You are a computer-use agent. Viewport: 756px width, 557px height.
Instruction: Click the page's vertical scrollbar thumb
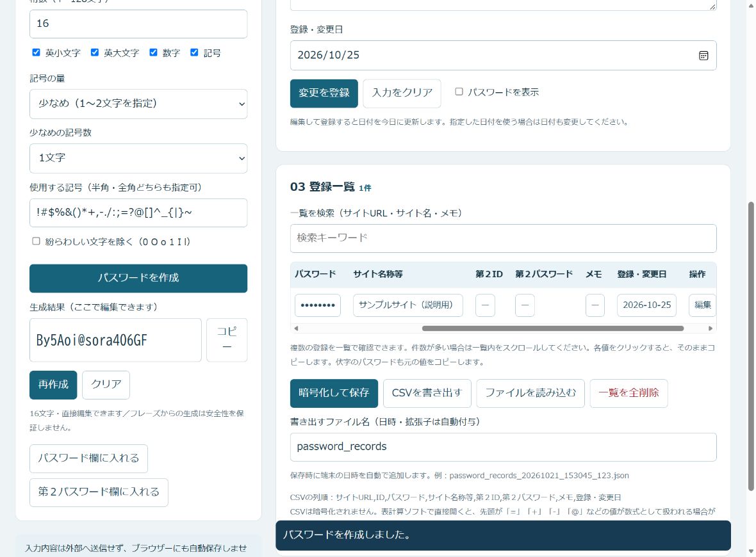click(x=751, y=346)
